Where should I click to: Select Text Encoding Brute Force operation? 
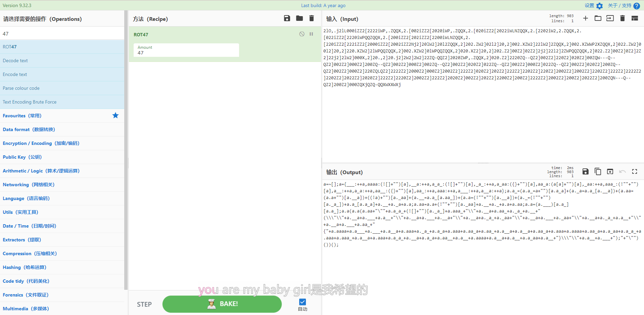click(x=62, y=102)
